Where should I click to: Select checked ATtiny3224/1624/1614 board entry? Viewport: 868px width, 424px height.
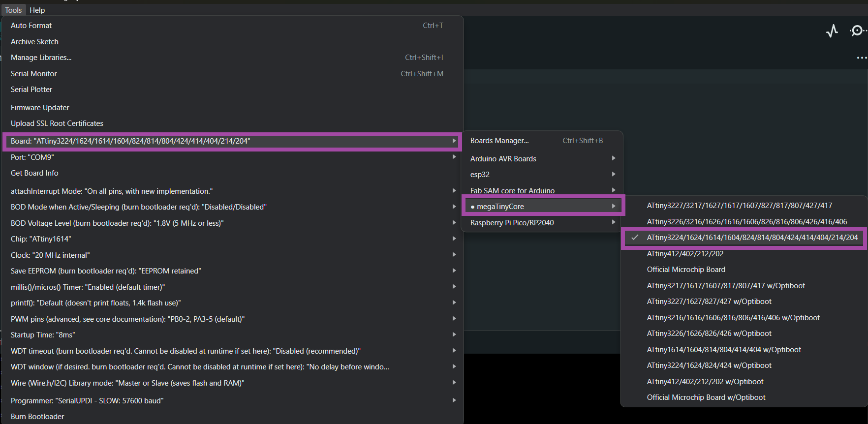pos(751,238)
